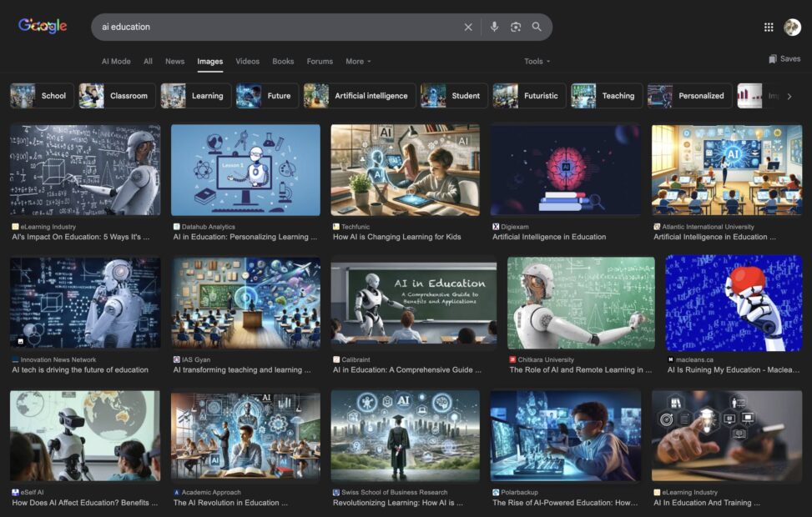This screenshot has height=517, width=812.
Task: Open the Google account profile avatar
Action: click(x=792, y=27)
